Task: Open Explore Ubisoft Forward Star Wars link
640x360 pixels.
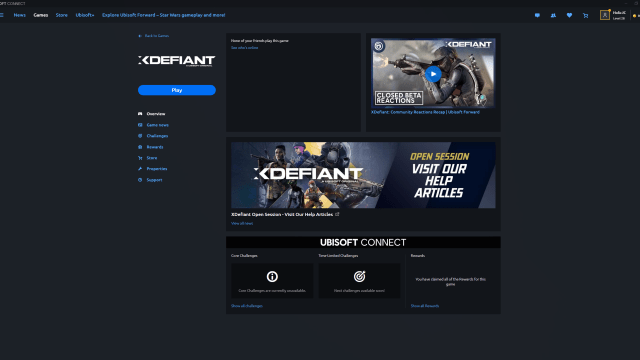Action: pyautogui.click(x=163, y=15)
